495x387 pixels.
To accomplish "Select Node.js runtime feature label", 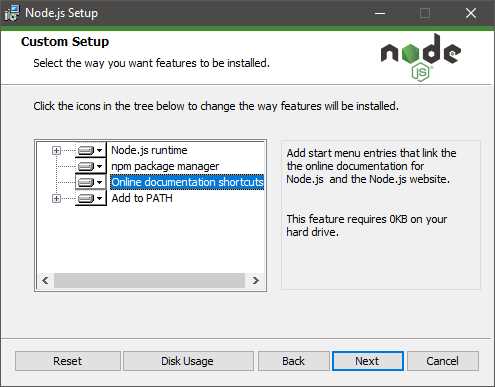I will pos(149,150).
